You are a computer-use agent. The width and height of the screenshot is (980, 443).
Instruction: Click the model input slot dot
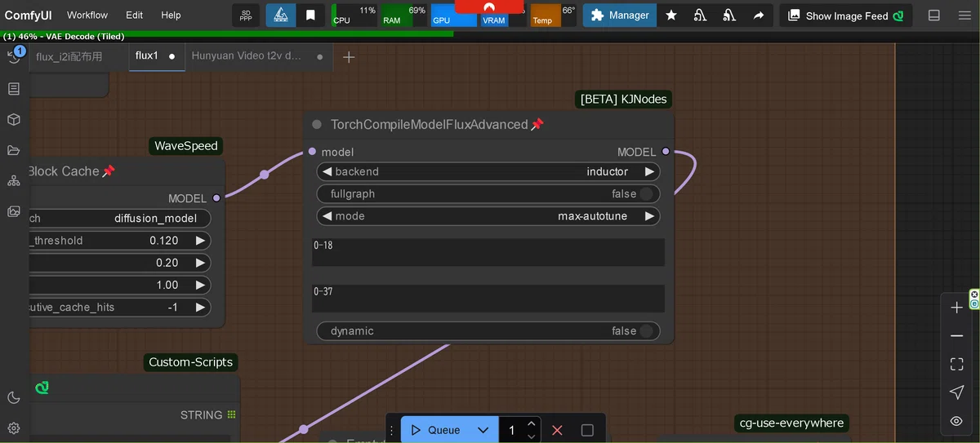point(312,152)
